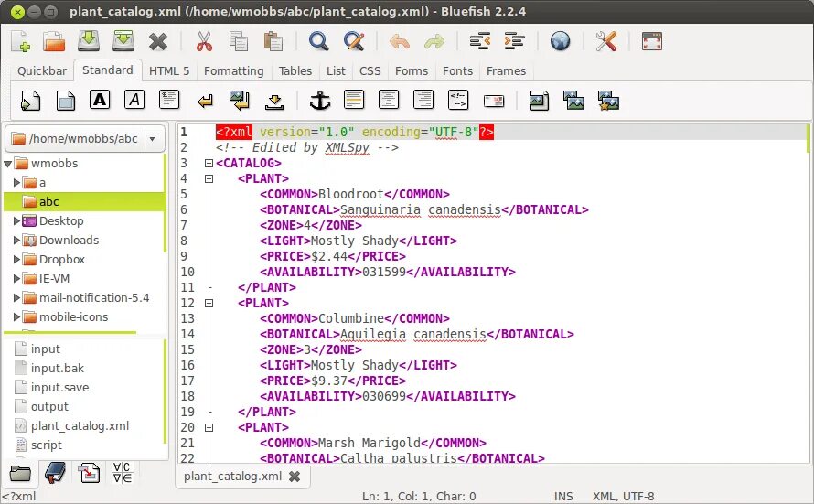Insert a line Break tag
814x504 pixels.
[205, 102]
